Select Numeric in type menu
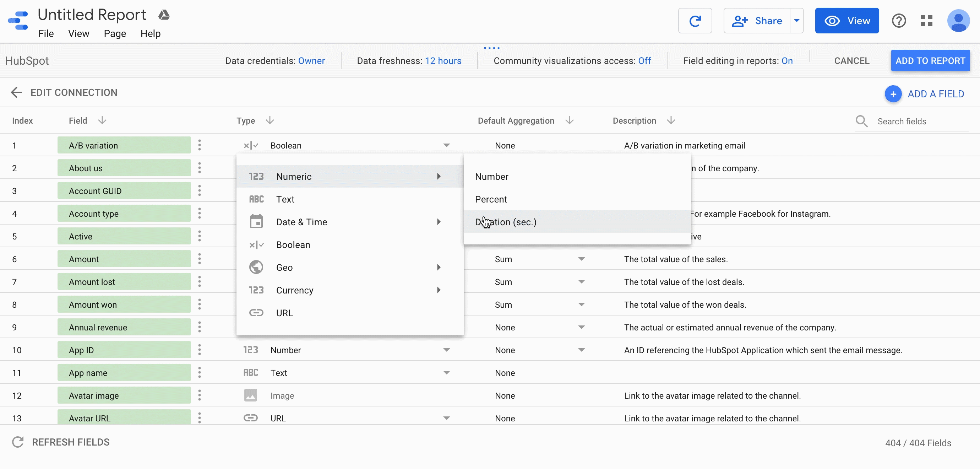Image resolution: width=980 pixels, height=469 pixels. tap(350, 176)
